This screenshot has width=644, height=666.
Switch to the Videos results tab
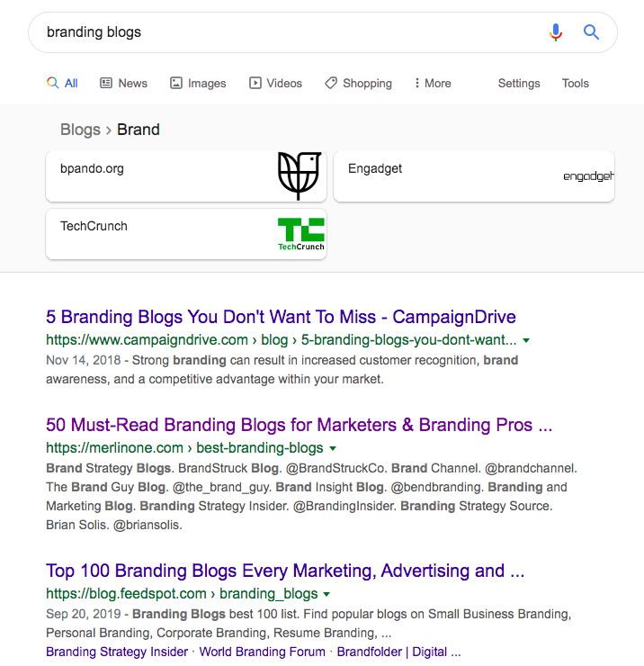(x=275, y=83)
